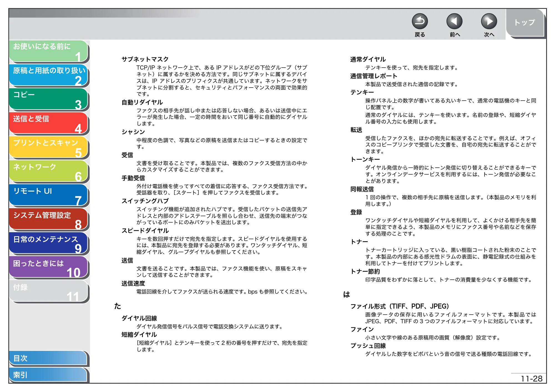Click the 戻る (back) round arrow icon
The height and width of the screenshot is (392, 555).
(x=420, y=21)
